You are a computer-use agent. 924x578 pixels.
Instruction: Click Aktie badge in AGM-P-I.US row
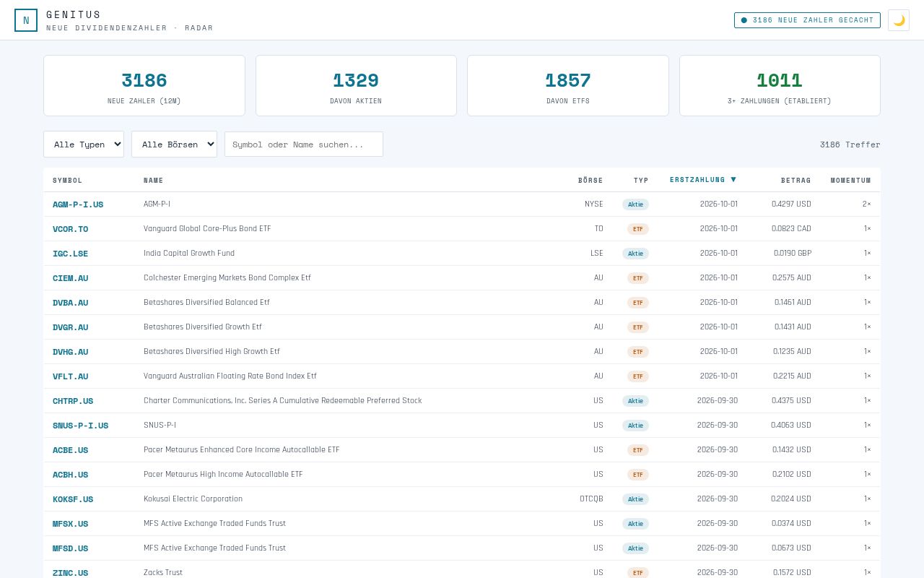point(635,204)
